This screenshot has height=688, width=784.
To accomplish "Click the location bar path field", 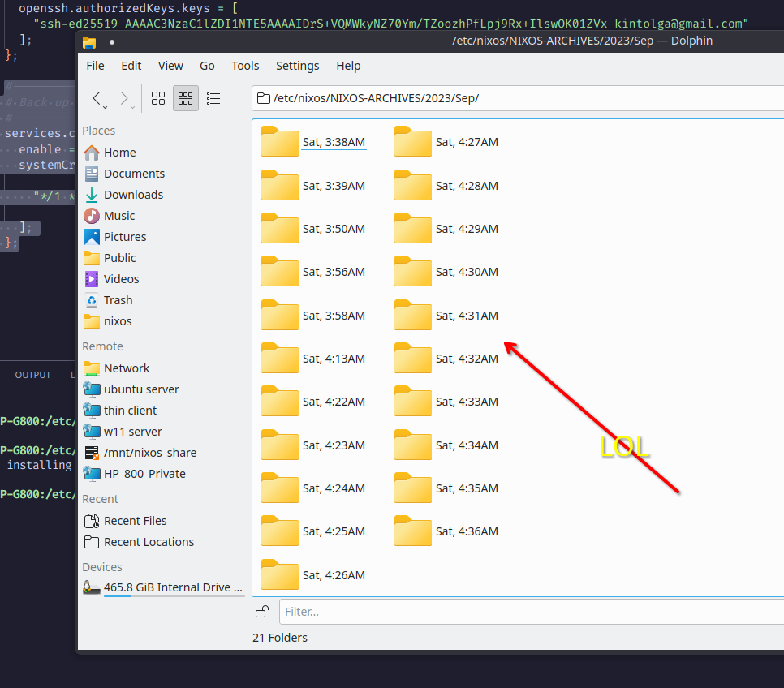I will (x=518, y=98).
